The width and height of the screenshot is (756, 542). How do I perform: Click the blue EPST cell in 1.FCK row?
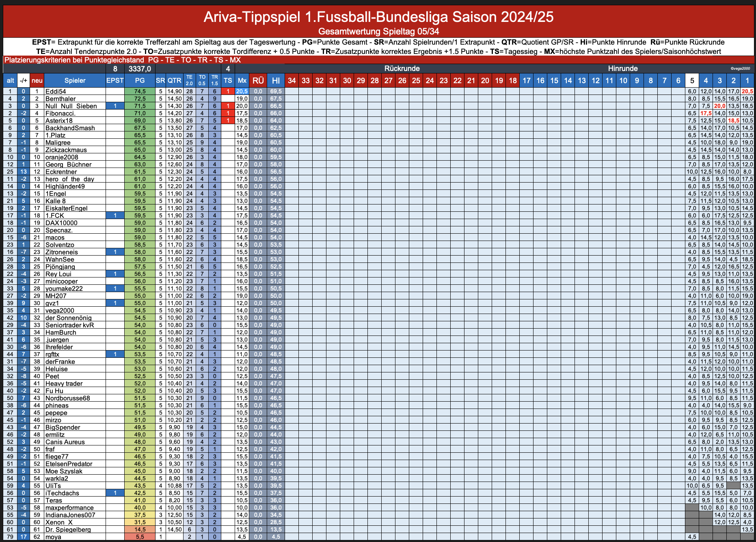(115, 215)
